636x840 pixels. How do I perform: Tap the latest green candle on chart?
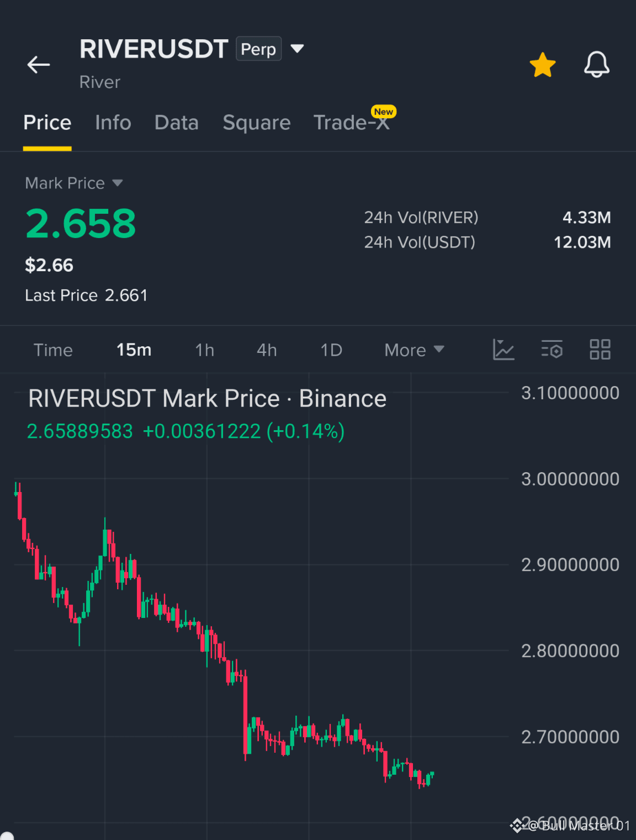[432, 774]
